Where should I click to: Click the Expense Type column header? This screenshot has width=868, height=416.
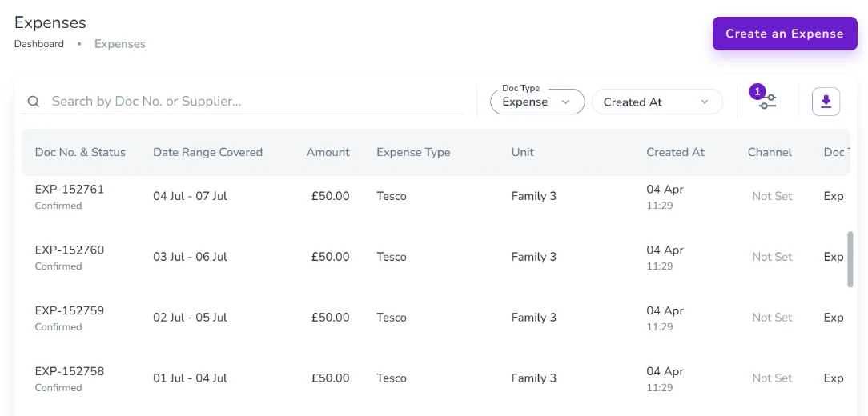point(413,152)
